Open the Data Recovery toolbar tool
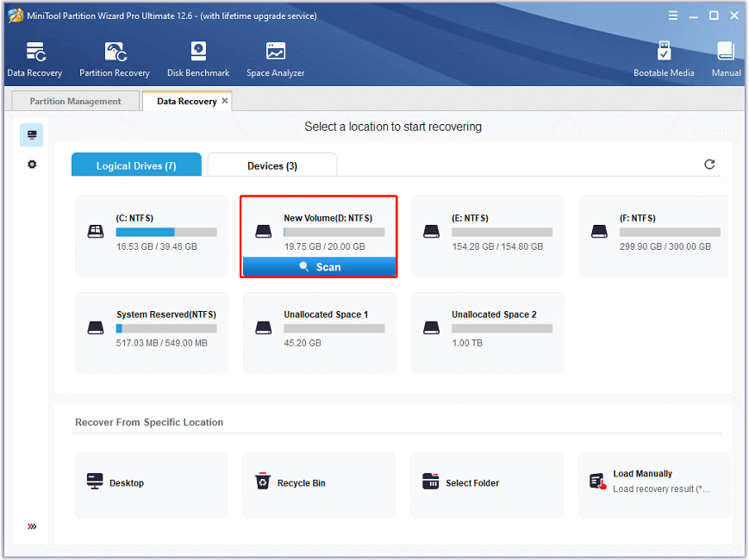 34,59
